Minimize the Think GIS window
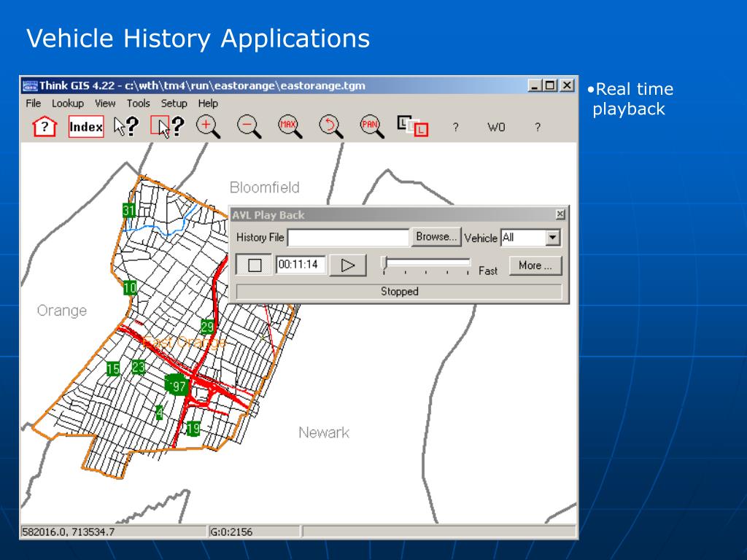Viewport: 747px width, 560px height. pos(535,86)
